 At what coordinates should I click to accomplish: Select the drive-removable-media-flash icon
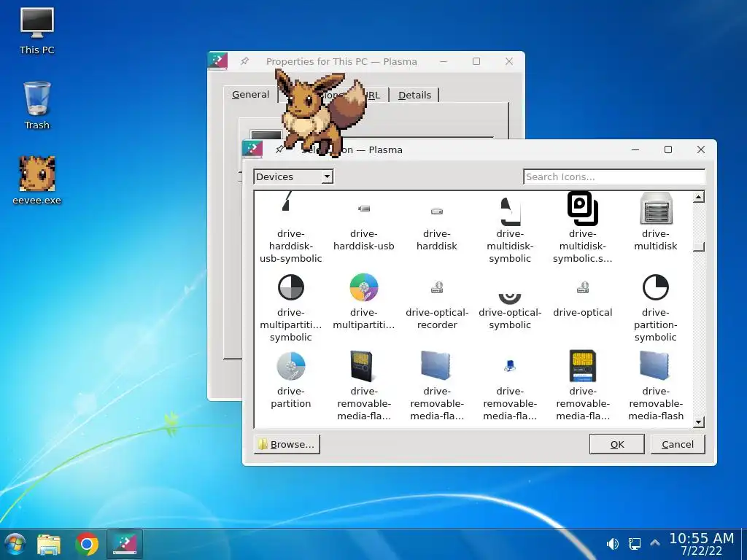point(656,386)
